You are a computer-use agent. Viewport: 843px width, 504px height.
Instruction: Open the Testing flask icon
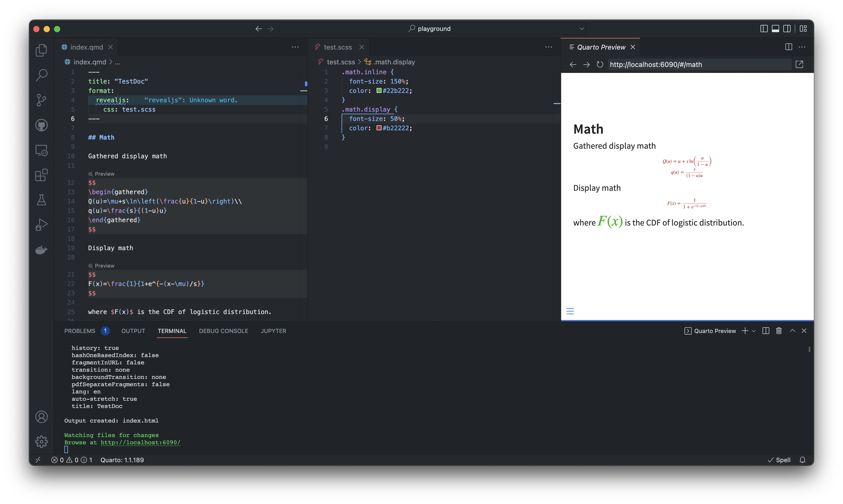click(x=42, y=200)
